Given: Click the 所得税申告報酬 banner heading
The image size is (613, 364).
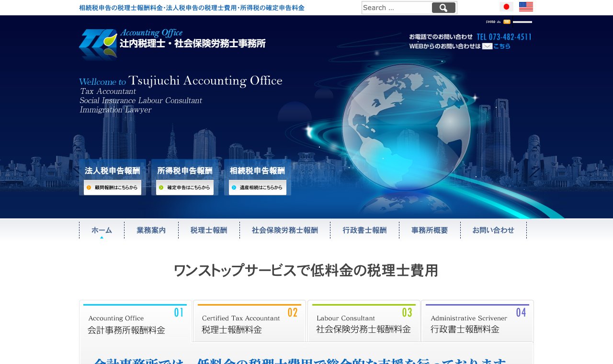Looking at the screenshot, I should [x=185, y=171].
